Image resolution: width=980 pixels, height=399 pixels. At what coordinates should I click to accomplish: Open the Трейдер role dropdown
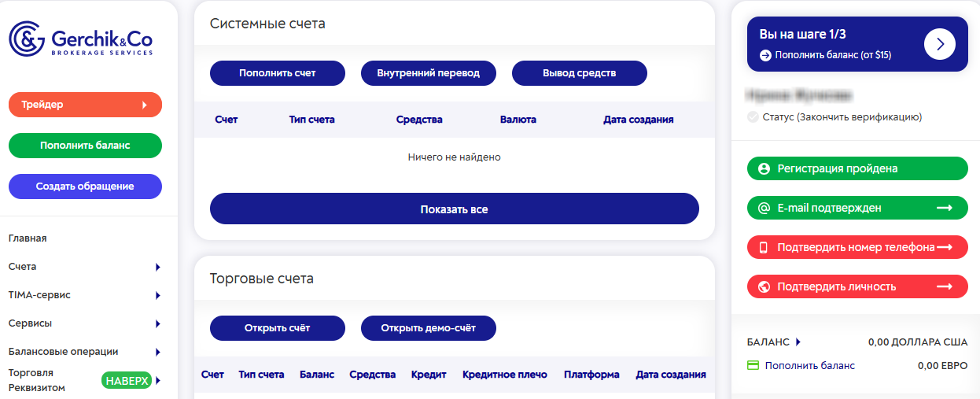pos(85,105)
